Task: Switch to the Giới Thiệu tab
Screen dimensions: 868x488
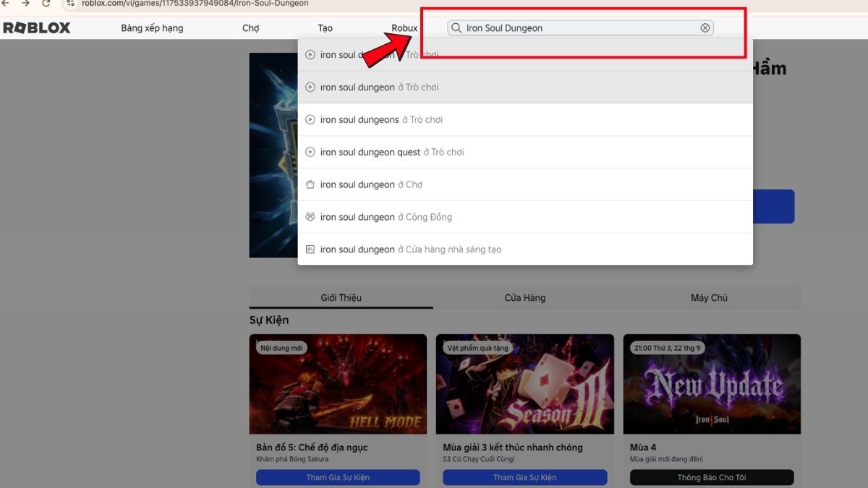Action: 341,298
